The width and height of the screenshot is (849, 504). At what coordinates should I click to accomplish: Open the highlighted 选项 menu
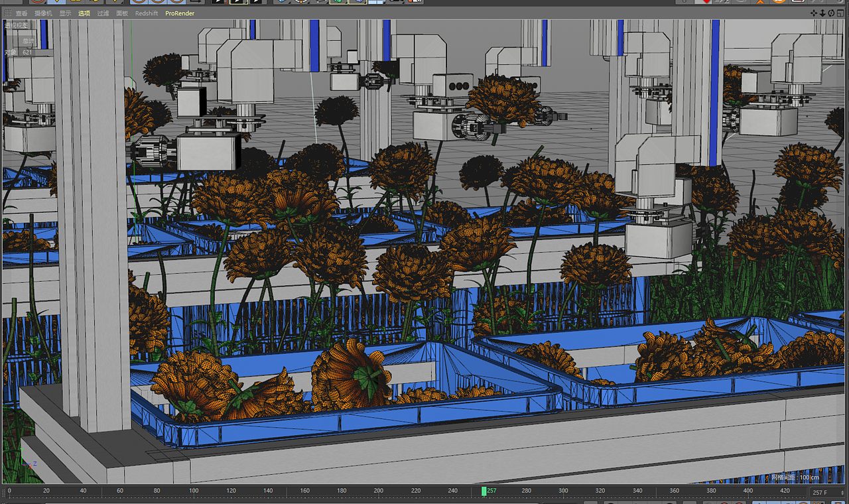[84, 13]
